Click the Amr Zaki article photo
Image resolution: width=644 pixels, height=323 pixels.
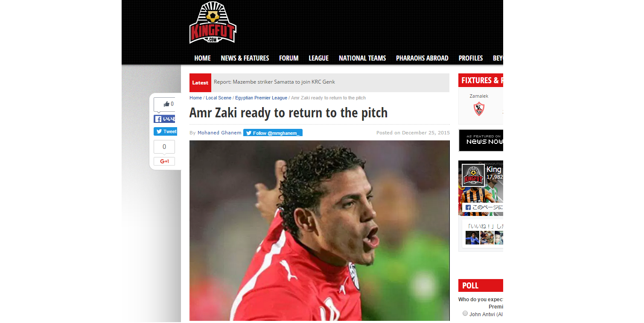pos(319,230)
